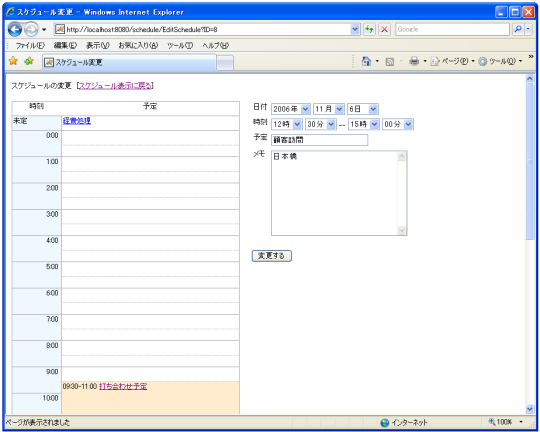
Task: Click the Forward navigation arrow button
Action: (31, 29)
